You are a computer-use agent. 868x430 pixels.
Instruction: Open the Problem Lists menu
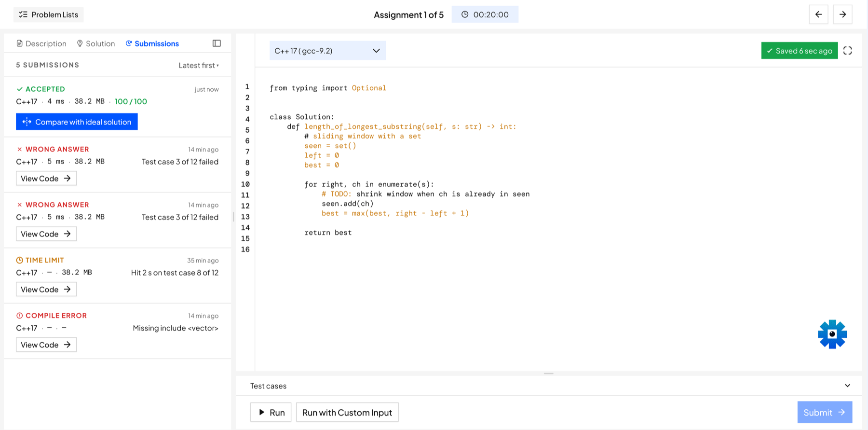tap(48, 14)
